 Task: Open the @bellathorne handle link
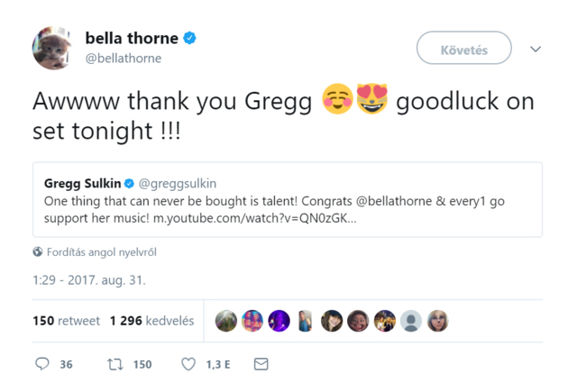coord(123,59)
